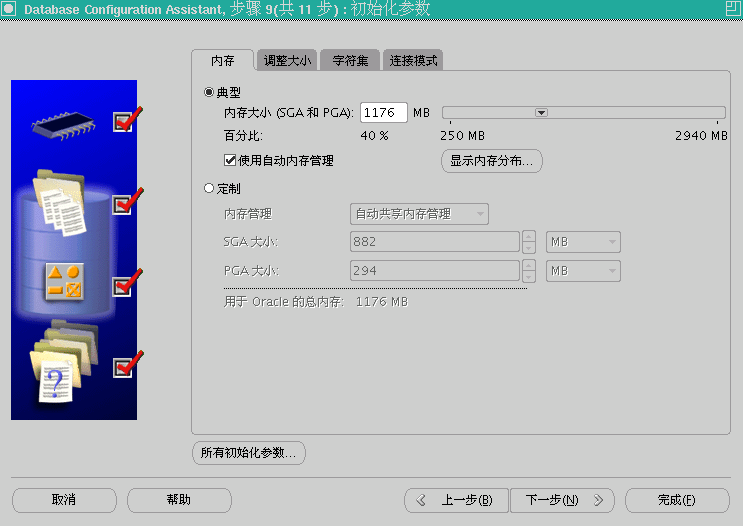Decrease PGA size with the down stepper arrow
The image size is (743, 526).
[x=529, y=277]
